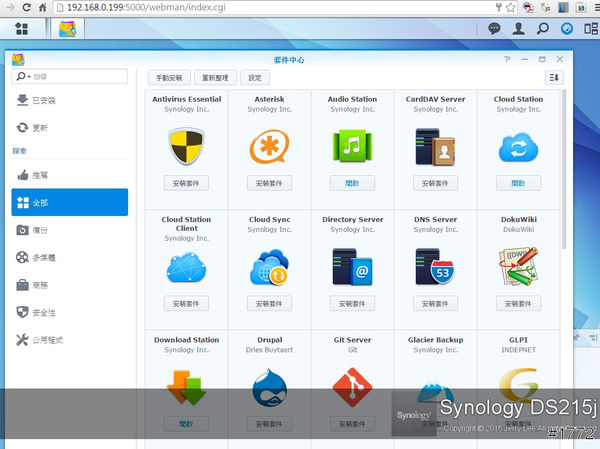Click the Glacier Backup package title

point(435,340)
